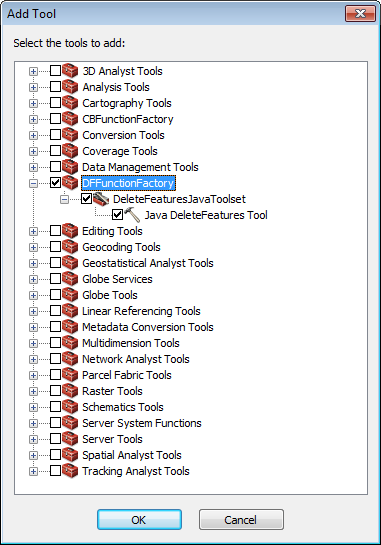
Task: Click the Analysis Tools toolbox icon
Action: (70, 87)
